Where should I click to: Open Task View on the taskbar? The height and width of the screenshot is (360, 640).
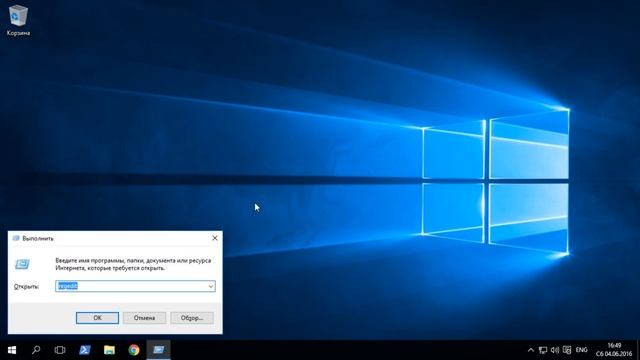60,350
